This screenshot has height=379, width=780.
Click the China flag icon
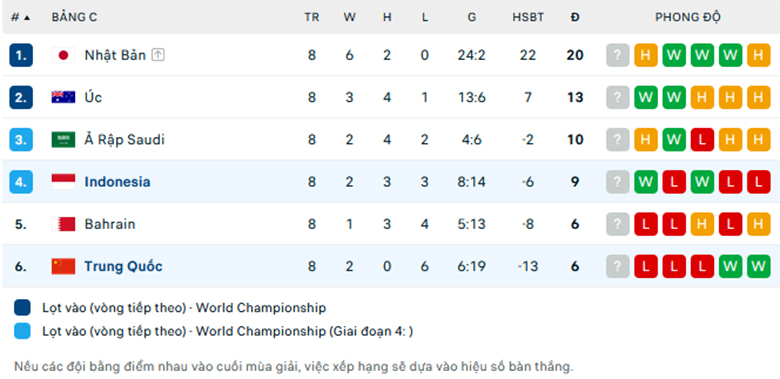63,267
